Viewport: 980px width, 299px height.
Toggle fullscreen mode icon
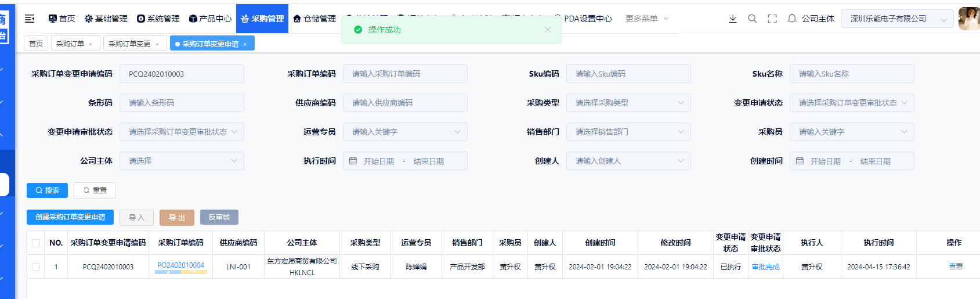772,19
